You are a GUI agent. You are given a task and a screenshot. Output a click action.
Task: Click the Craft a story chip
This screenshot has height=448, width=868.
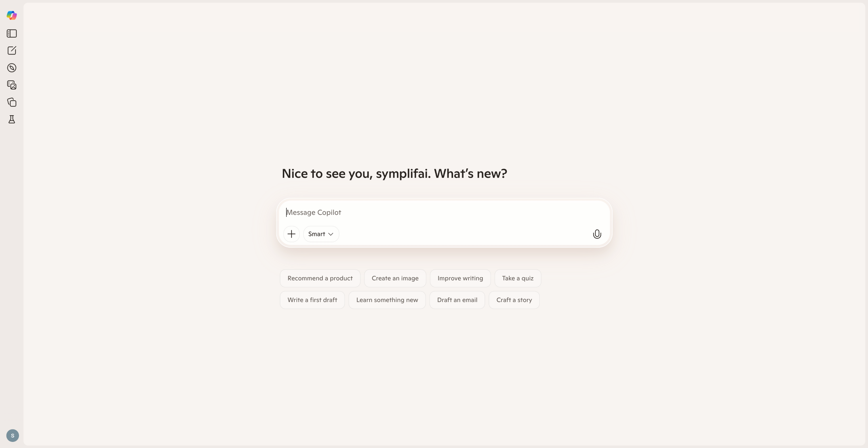[x=514, y=300]
